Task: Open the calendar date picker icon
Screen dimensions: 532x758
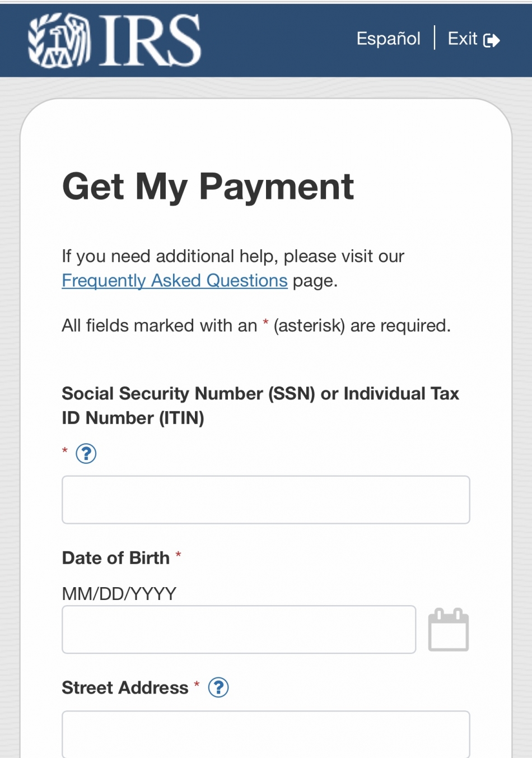Action: [x=449, y=629]
